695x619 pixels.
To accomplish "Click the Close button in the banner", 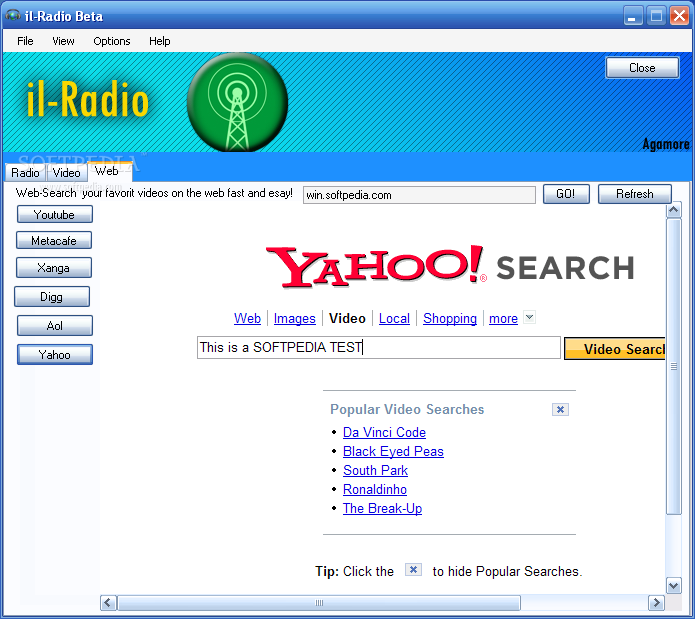I will point(642,68).
